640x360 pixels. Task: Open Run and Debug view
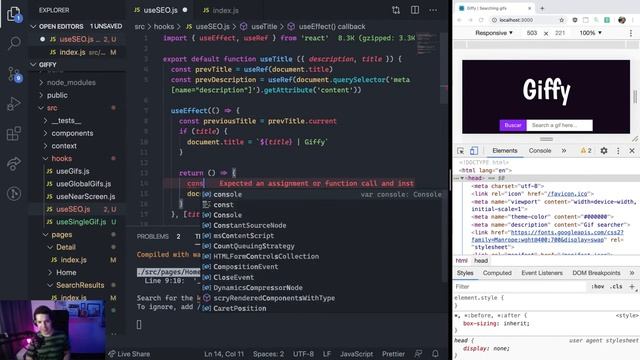[14, 104]
